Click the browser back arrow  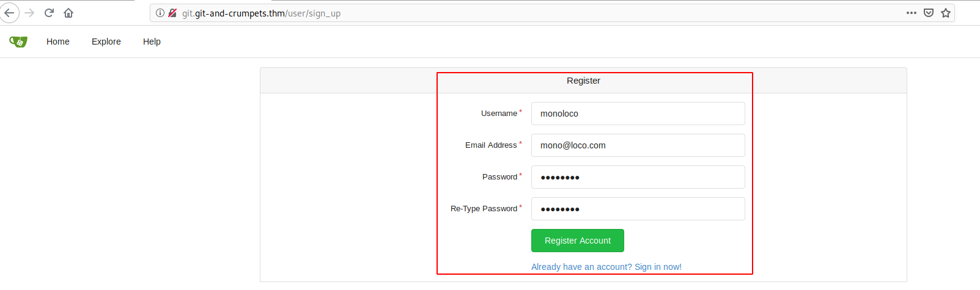coord(9,13)
